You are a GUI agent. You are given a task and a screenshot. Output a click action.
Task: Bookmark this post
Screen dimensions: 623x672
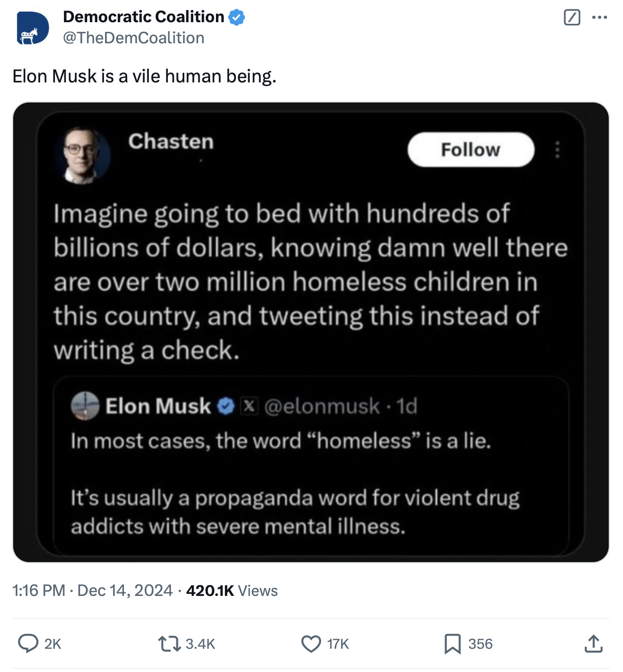coord(452,643)
